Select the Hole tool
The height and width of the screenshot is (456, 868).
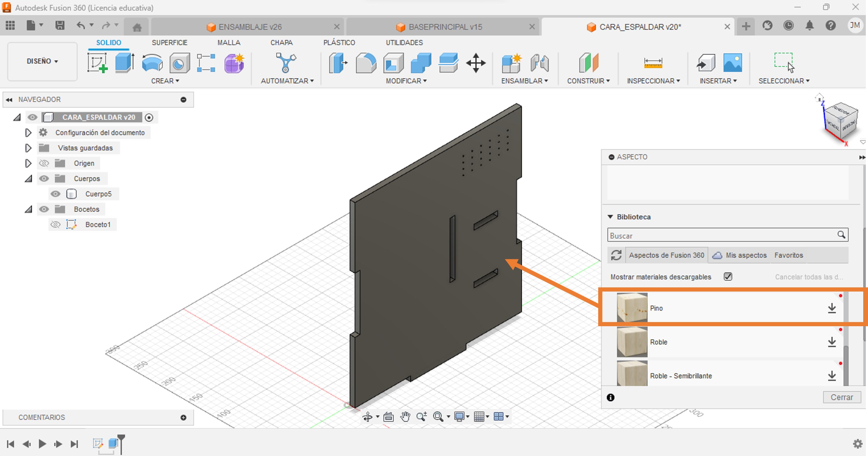point(179,63)
